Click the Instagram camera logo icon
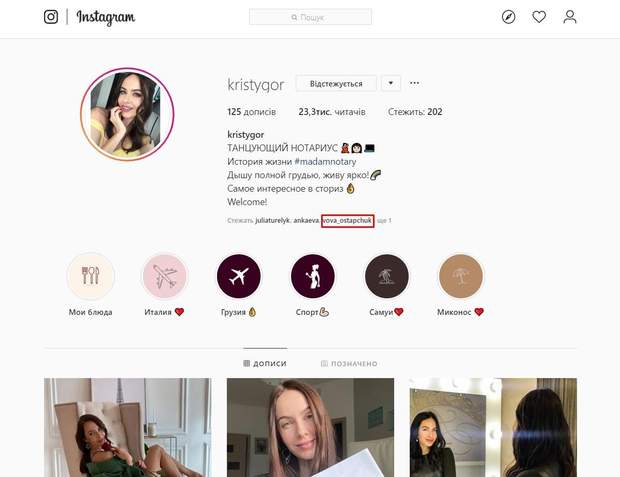620x477 pixels. click(51, 17)
